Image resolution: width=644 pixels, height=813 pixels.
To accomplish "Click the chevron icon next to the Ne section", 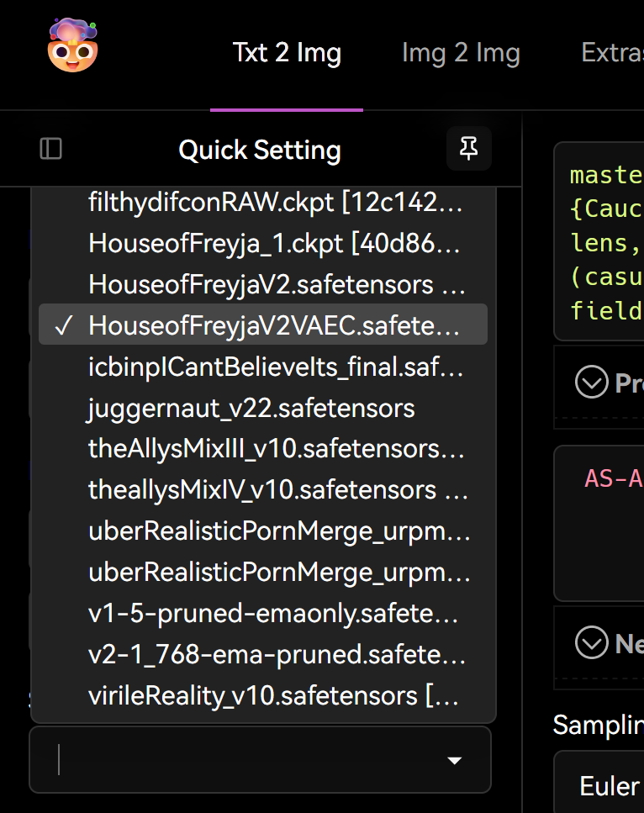I will click(594, 642).
